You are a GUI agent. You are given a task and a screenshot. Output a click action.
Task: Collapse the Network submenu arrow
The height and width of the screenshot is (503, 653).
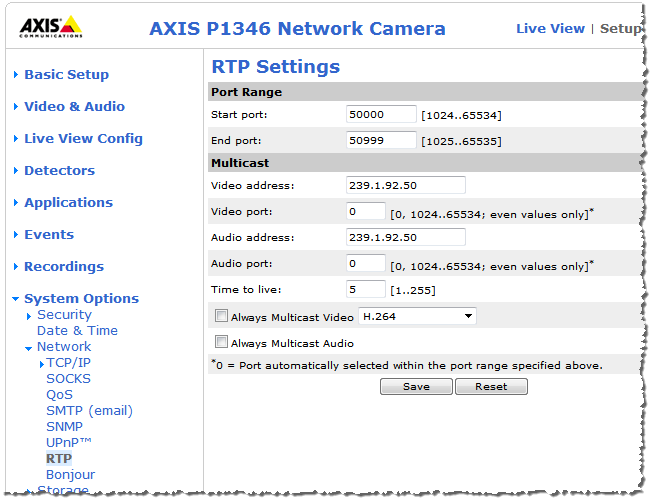28,349
